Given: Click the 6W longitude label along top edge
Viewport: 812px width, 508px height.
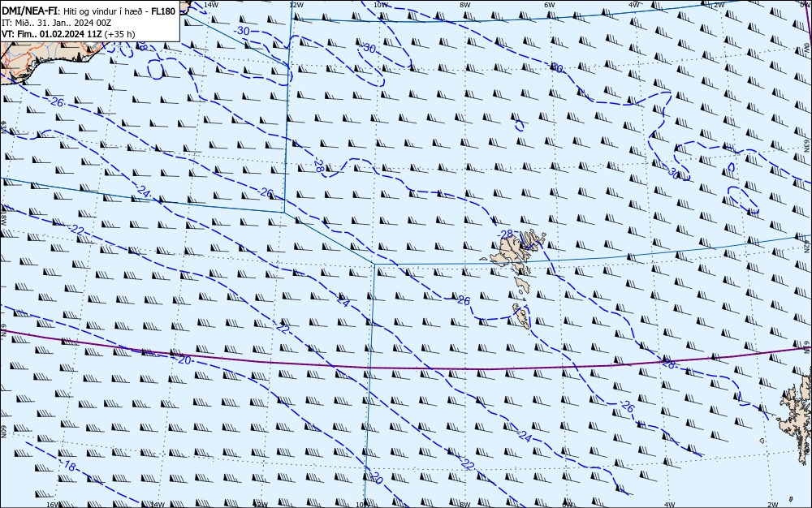Looking at the screenshot, I should click(549, 5).
